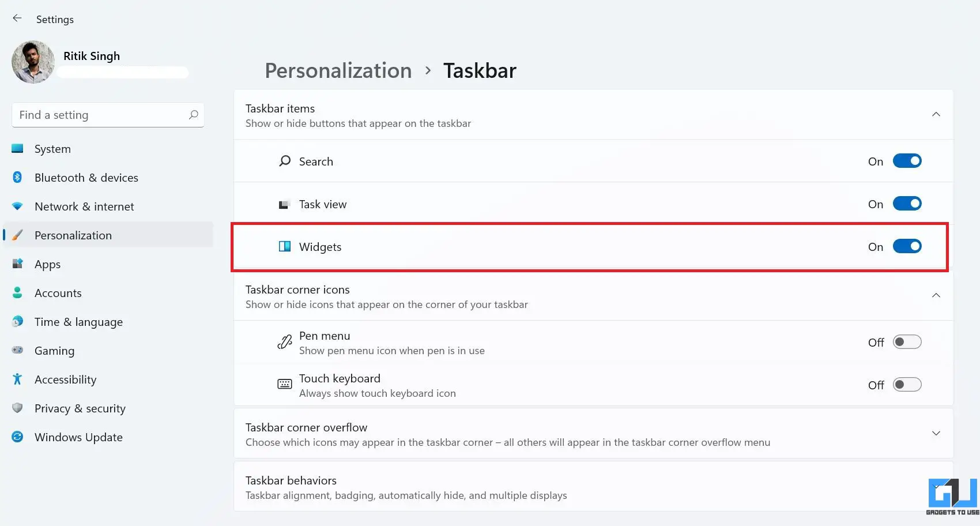This screenshot has height=526, width=980.
Task: Click the Windows Update sync icon
Action: pyautogui.click(x=17, y=437)
